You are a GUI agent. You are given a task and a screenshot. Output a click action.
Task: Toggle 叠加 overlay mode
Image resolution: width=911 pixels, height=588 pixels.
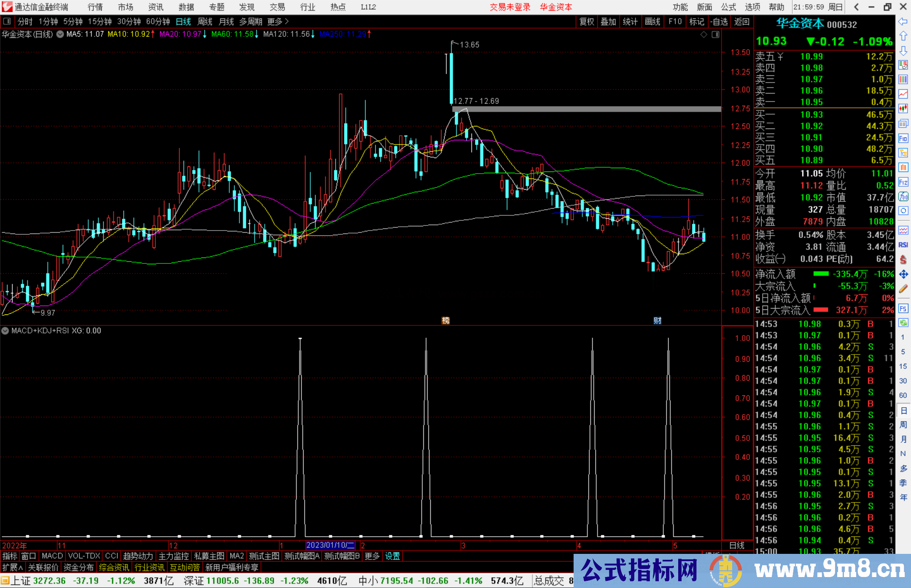[x=608, y=21]
